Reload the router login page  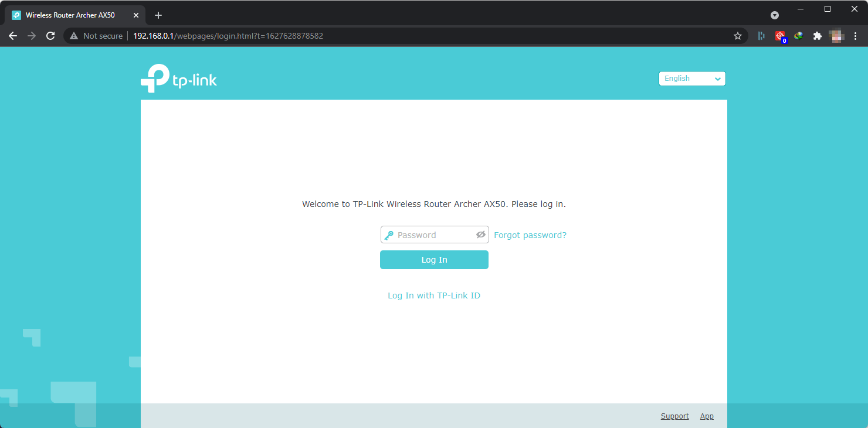pyautogui.click(x=50, y=36)
